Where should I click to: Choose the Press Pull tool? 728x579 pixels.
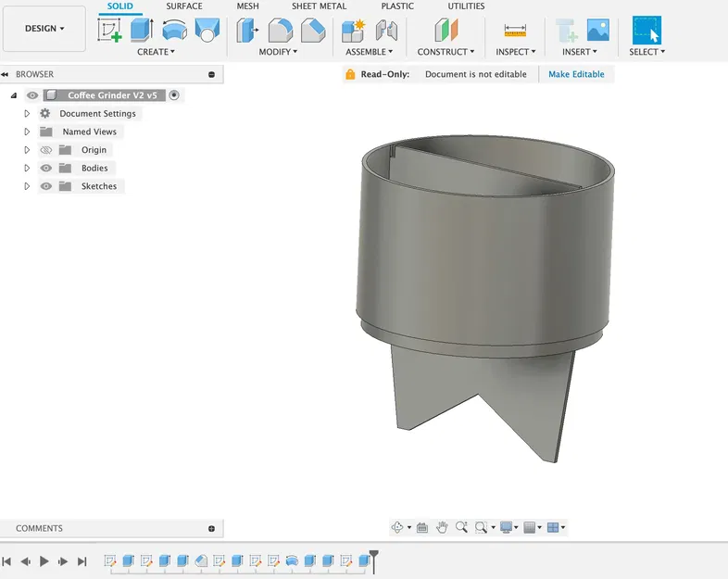pos(247,31)
